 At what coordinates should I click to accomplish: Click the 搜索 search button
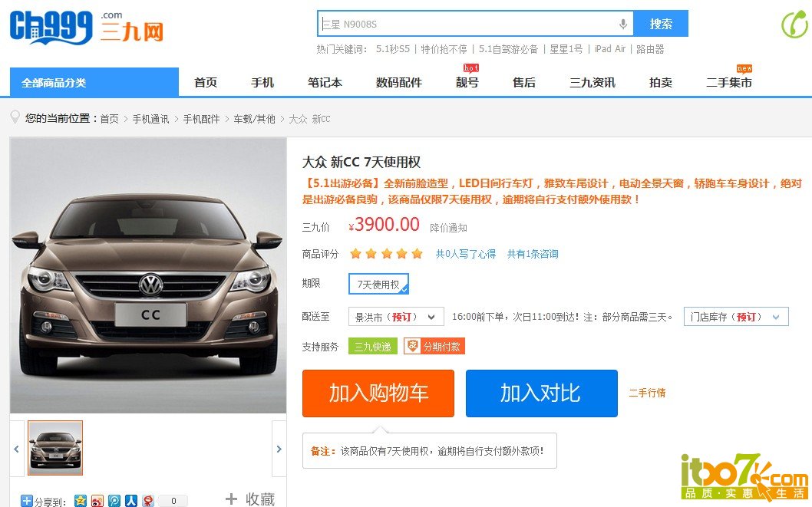click(661, 24)
